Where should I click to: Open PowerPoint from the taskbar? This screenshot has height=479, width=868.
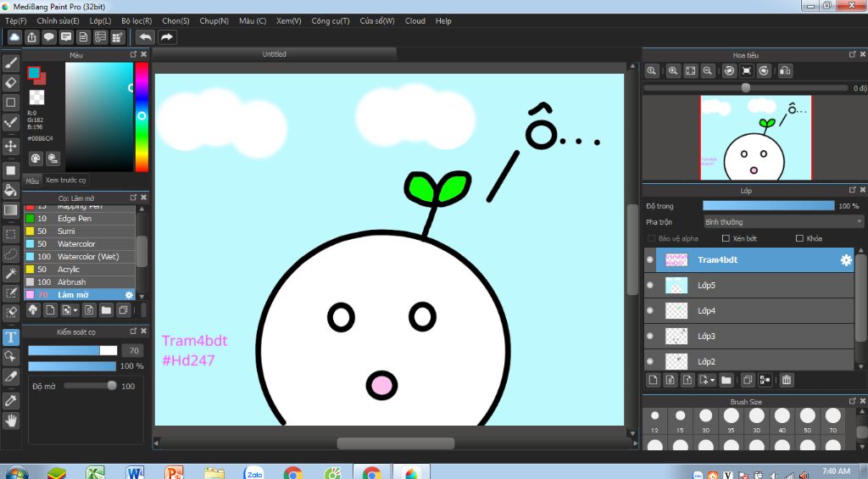point(173,473)
